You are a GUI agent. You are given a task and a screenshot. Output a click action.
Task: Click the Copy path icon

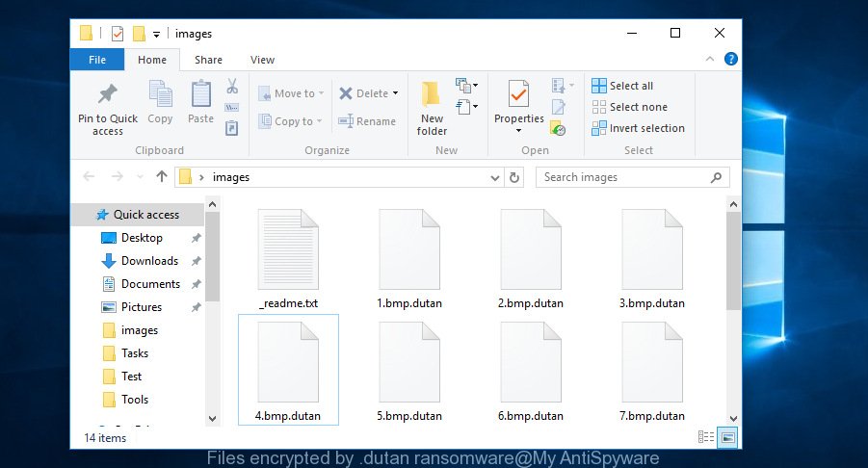pos(232,107)
